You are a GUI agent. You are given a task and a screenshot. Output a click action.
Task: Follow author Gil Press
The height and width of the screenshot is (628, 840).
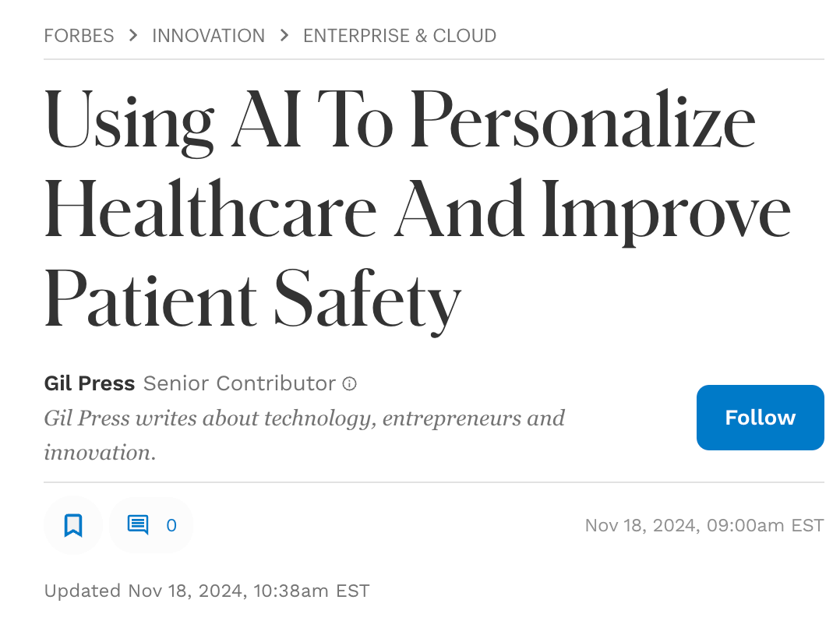tap(761, 418)
